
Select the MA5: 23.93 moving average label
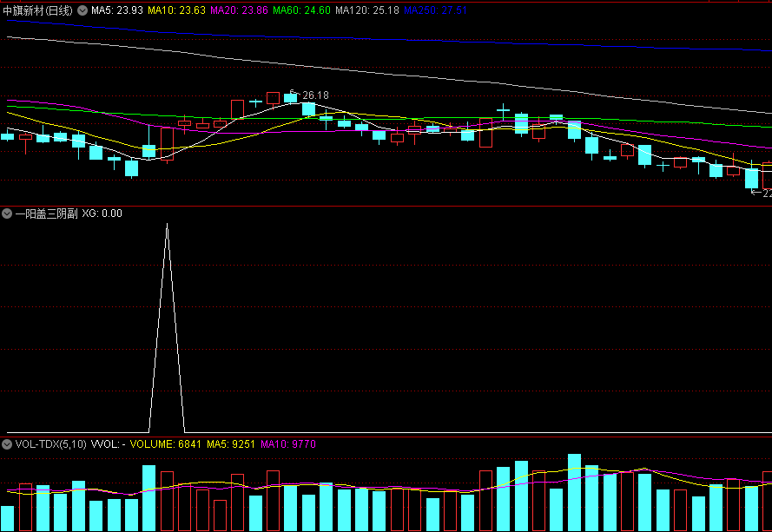pos(117,10)
